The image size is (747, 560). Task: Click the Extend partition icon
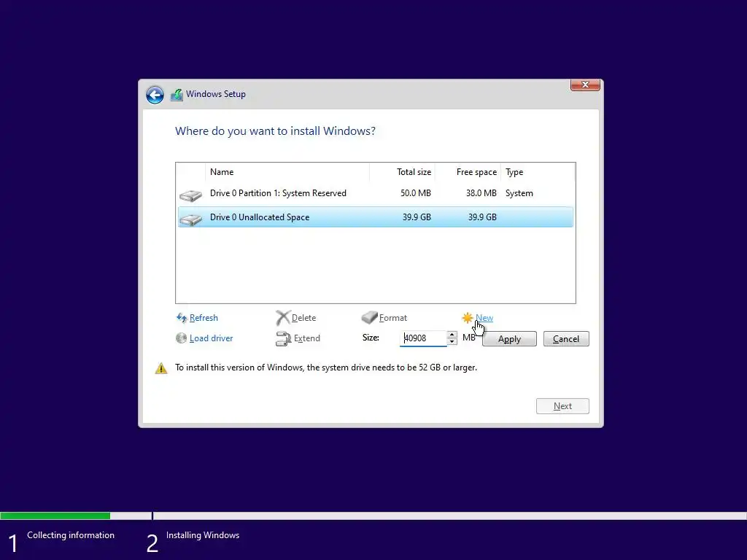(x=284, y=338)
